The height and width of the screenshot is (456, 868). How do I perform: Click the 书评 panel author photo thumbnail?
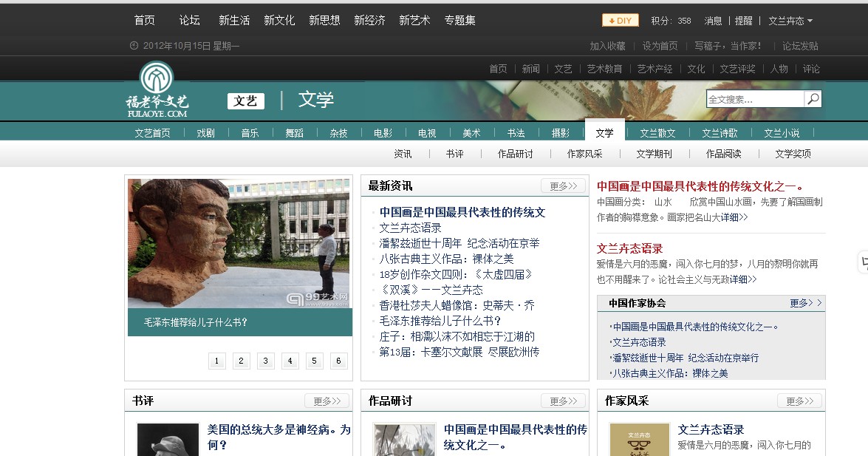[168, 440]
